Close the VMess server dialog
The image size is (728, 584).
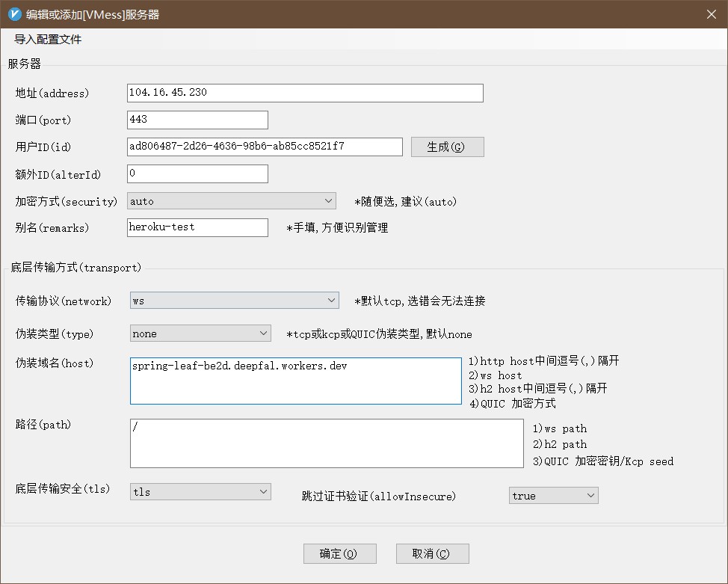click(712, 14)
